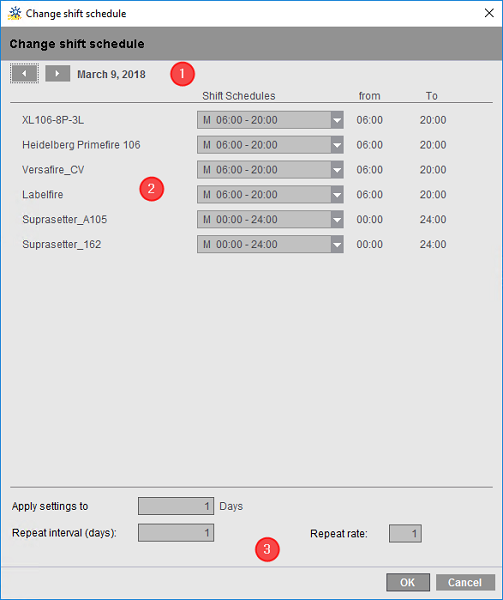Open shift schedule dropdown for Versafire_CV
Image resolution: width=503 pixels, height=600 pixels.
click(x=270, y=170)
